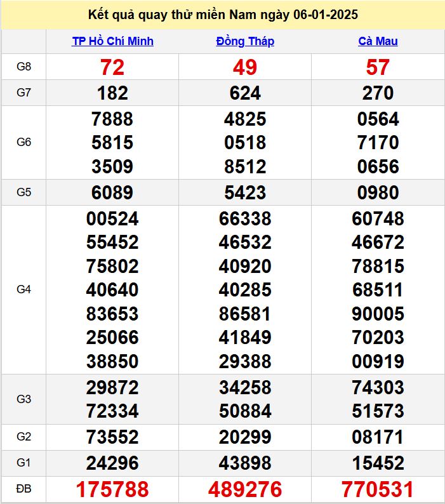Click the G4 row label

pos(23,289)
